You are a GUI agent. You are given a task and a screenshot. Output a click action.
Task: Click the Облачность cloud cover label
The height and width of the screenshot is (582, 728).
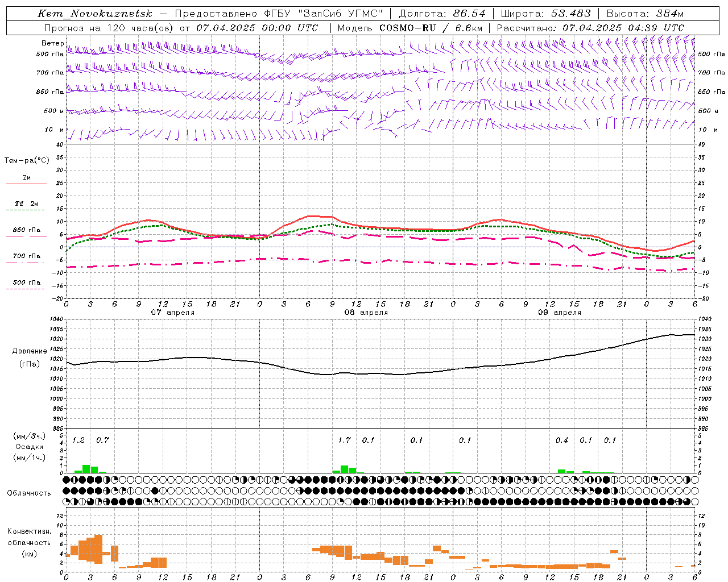pos(29,493)
